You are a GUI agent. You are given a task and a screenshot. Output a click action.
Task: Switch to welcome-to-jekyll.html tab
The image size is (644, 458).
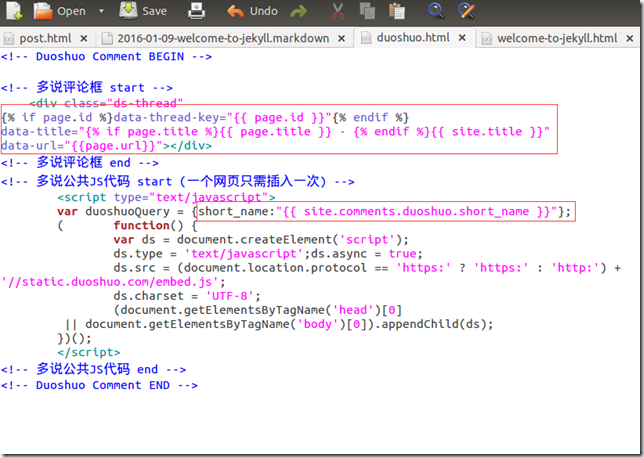557,38
